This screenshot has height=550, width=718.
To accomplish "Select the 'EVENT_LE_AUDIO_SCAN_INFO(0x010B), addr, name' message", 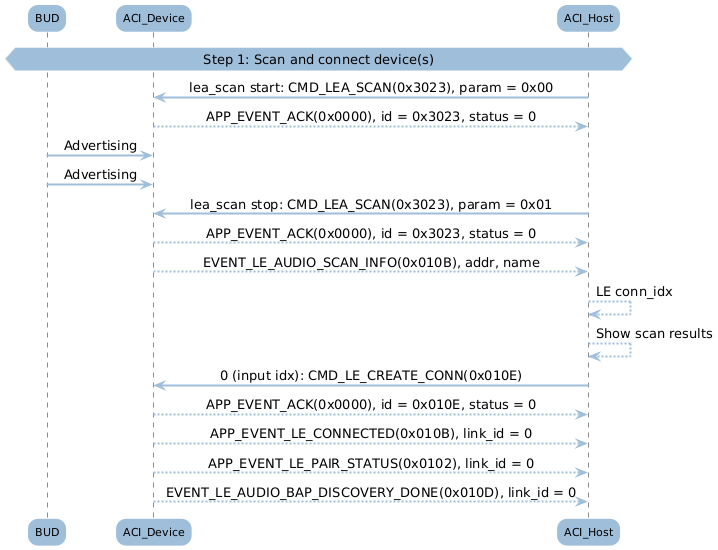I will tap(371, 262).
